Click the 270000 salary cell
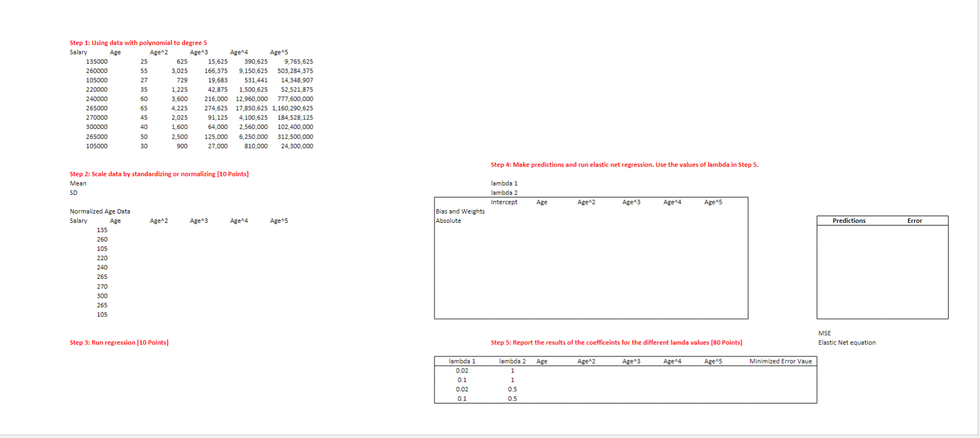This screenshot has width=980, height=438. point(96,117)
